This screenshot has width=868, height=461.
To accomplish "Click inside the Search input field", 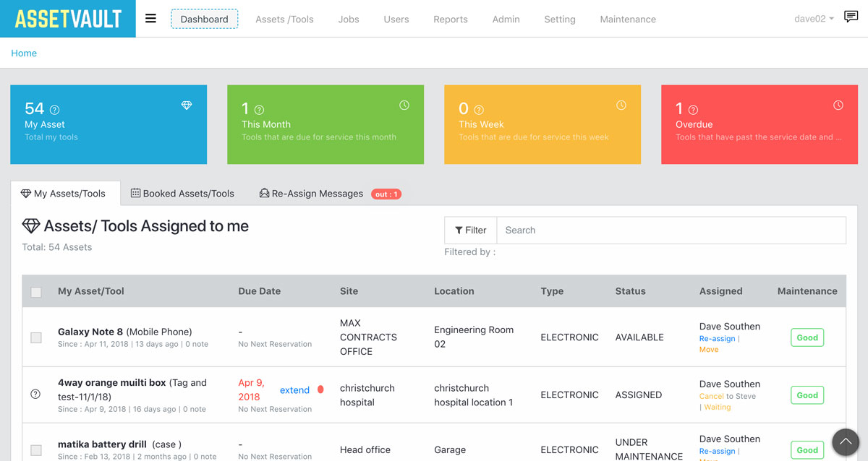I will pos(673,230).
